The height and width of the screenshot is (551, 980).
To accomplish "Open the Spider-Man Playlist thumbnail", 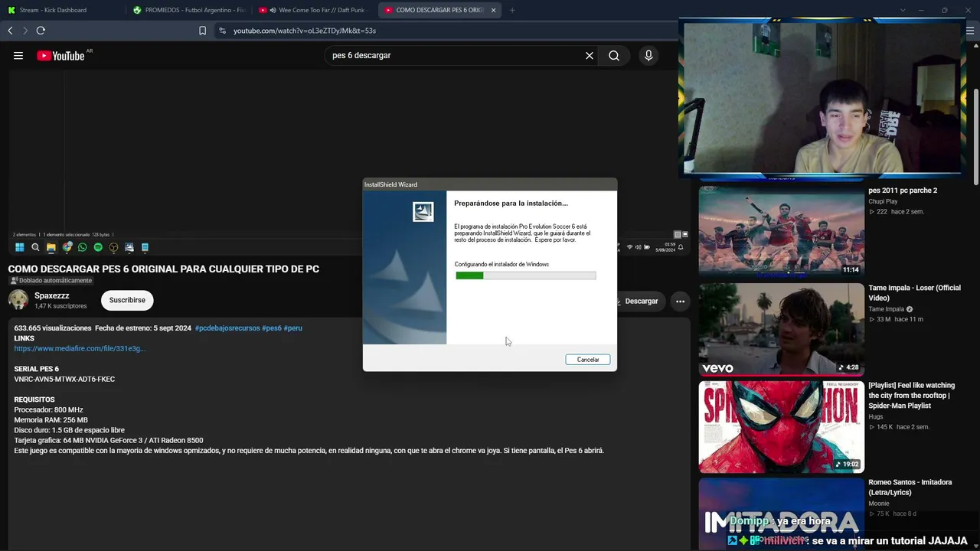I will [781, 427].
